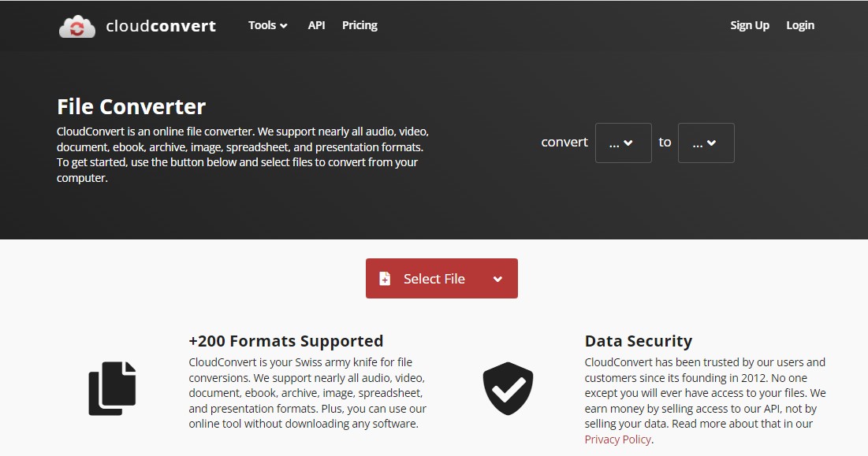Open the Tools dropdown menu
Image resolution: width=868 pixels, height=456 pixels.
267,25
